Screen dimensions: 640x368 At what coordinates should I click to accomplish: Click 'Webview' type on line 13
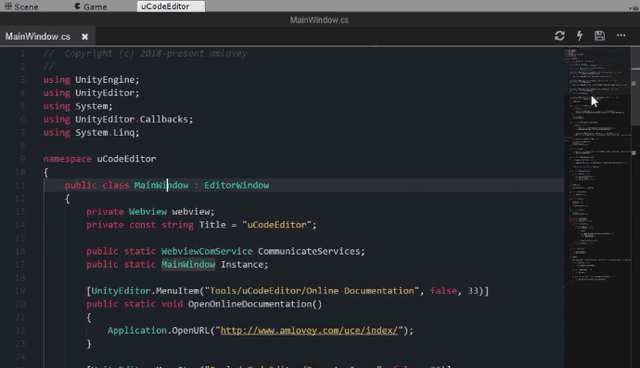(148, 212)
